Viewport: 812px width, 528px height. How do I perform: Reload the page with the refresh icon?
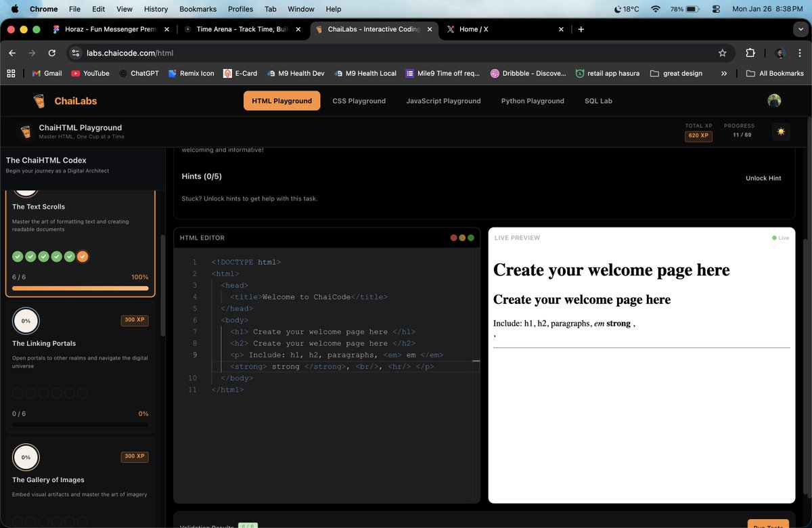[x=52, y=53]
